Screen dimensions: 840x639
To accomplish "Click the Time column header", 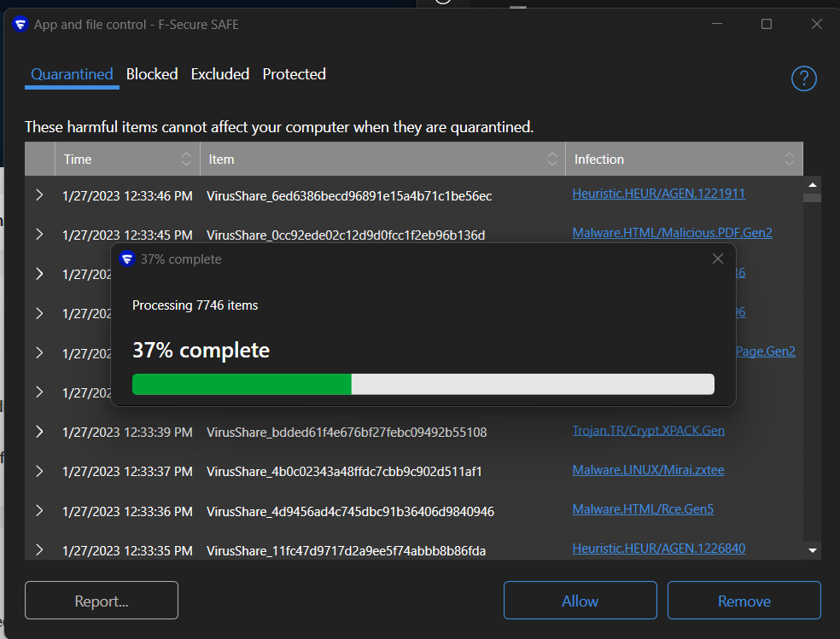I will 127,159.
